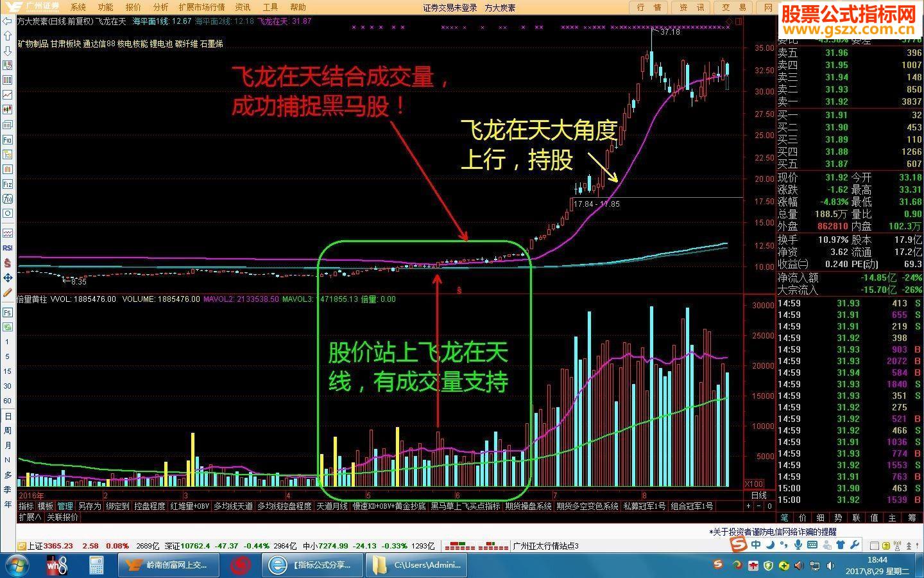This screenshot has width=924, height=578.
Task: Click the green shield security tray icon
Action: [769, 566]
